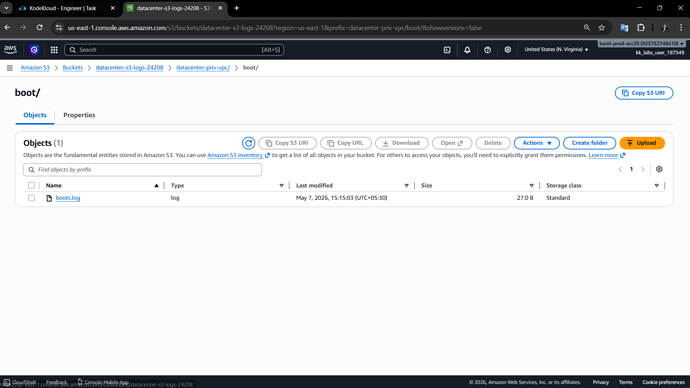The image size is (690, 388).
Task: Open the AWS services grid menu
Action: click(54, 50)
